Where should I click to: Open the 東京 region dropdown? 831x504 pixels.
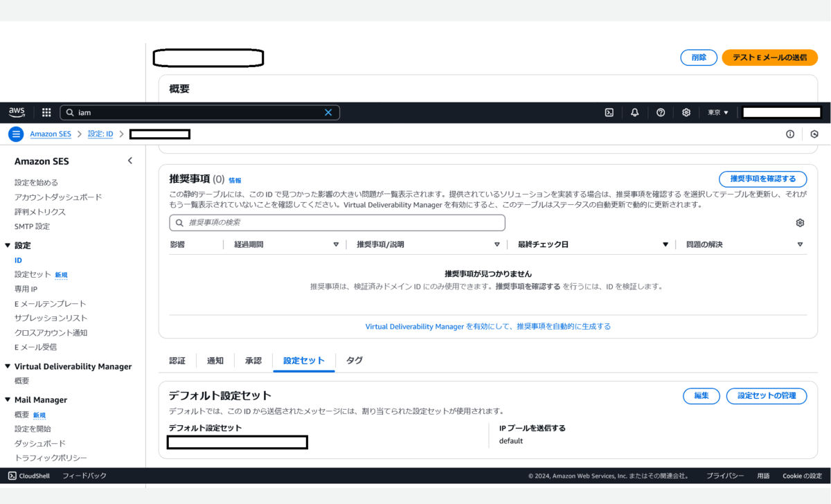point(718,112)
